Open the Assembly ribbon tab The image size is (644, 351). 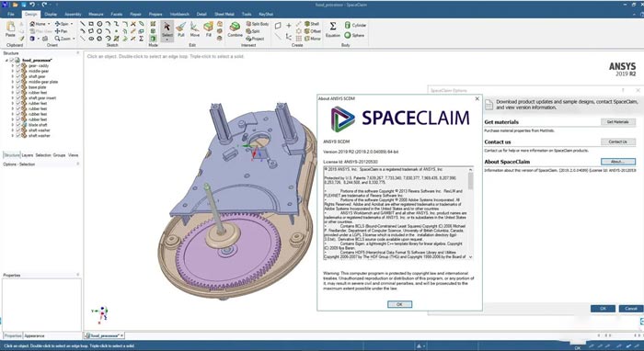point(73,14)
